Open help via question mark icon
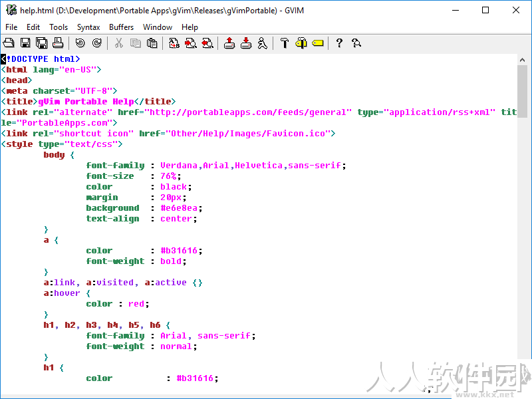Image resolution: width=532 pixels, height=399 pixels. tap(339, 43)
